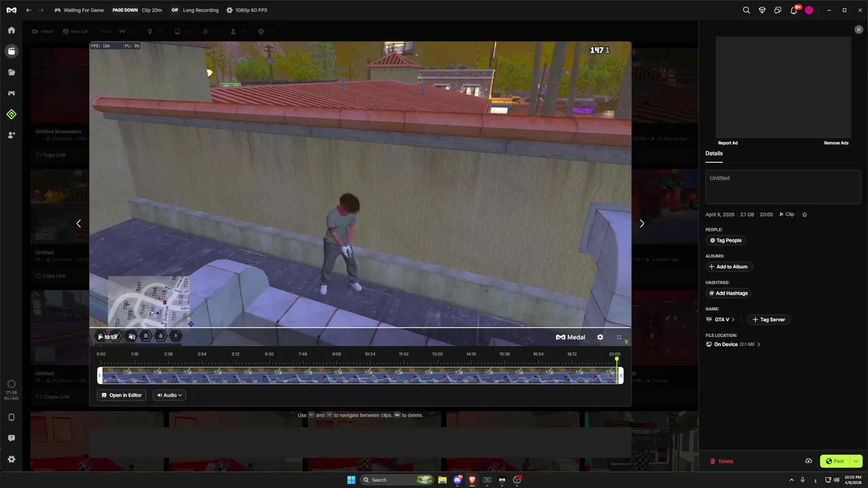Play the clip at 19:58
The image size is (868, 488).
pos(100,337)
